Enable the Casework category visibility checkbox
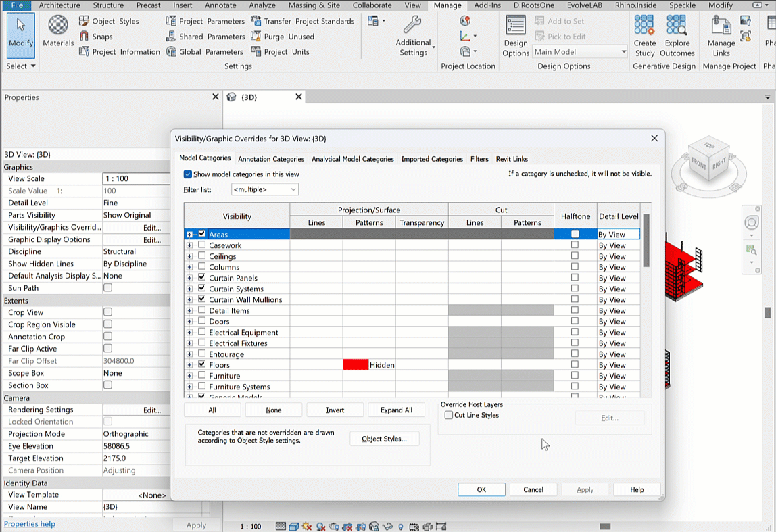776x532 pixels. (202, 245)
